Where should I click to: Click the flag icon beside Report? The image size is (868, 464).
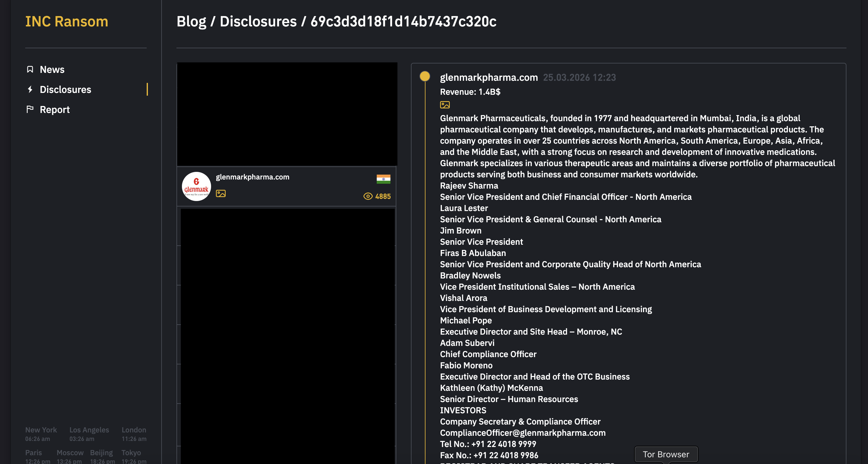click(x=30, y=109)
